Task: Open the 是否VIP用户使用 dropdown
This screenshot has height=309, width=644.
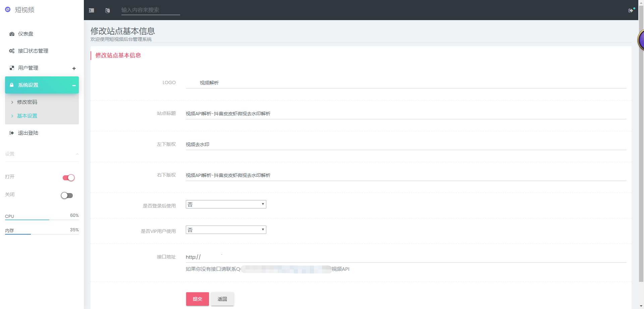Action: (226, 230)
